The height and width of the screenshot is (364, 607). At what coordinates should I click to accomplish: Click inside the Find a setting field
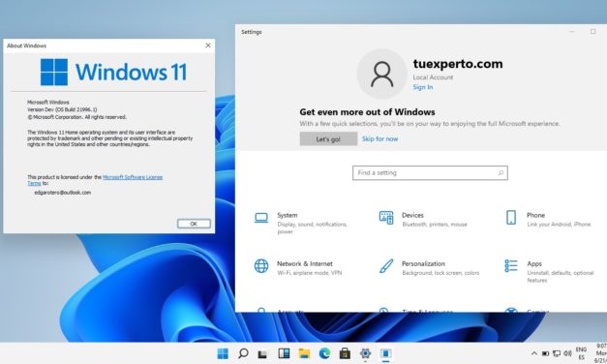(430, 172)
